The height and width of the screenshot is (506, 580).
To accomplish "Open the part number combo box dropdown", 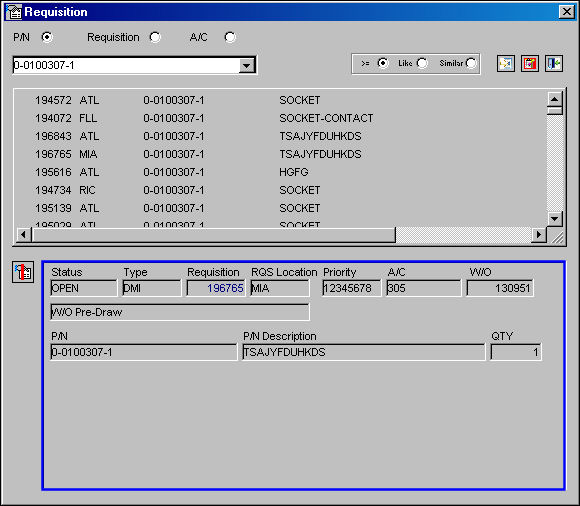I will (x=246, y=65).
